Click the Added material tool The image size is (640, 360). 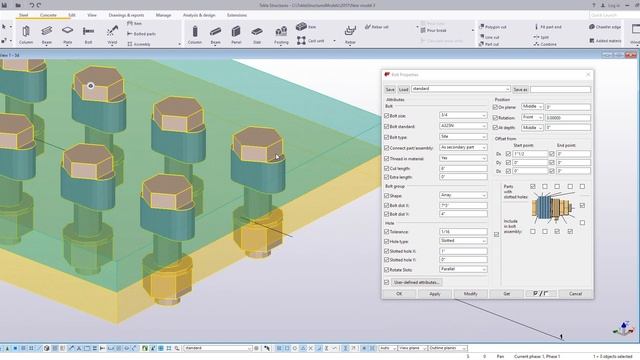[605, 41]
